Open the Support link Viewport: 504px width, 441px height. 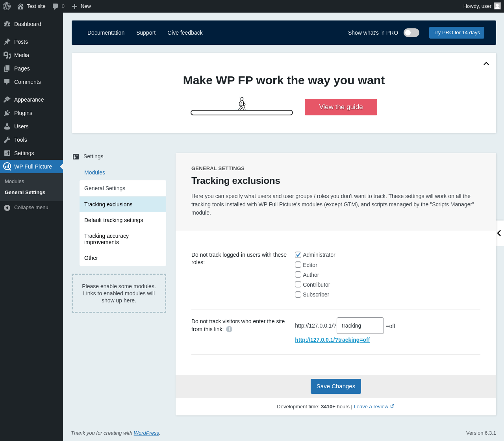click(x=146, y=33)
